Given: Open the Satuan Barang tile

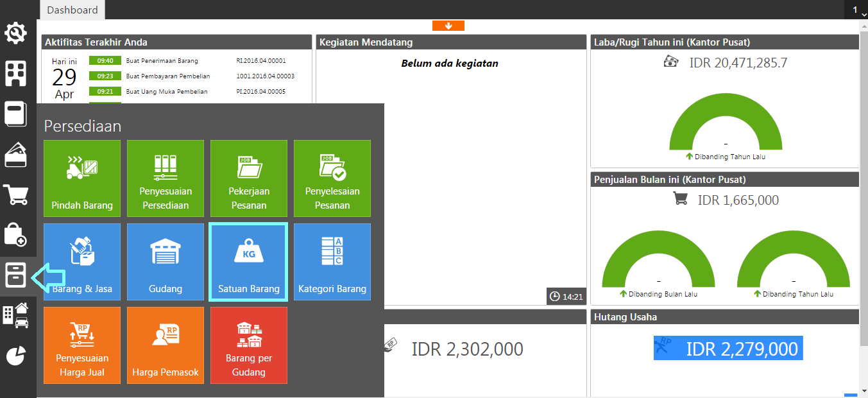Looking at the screenshot, I should pos(249,262).
